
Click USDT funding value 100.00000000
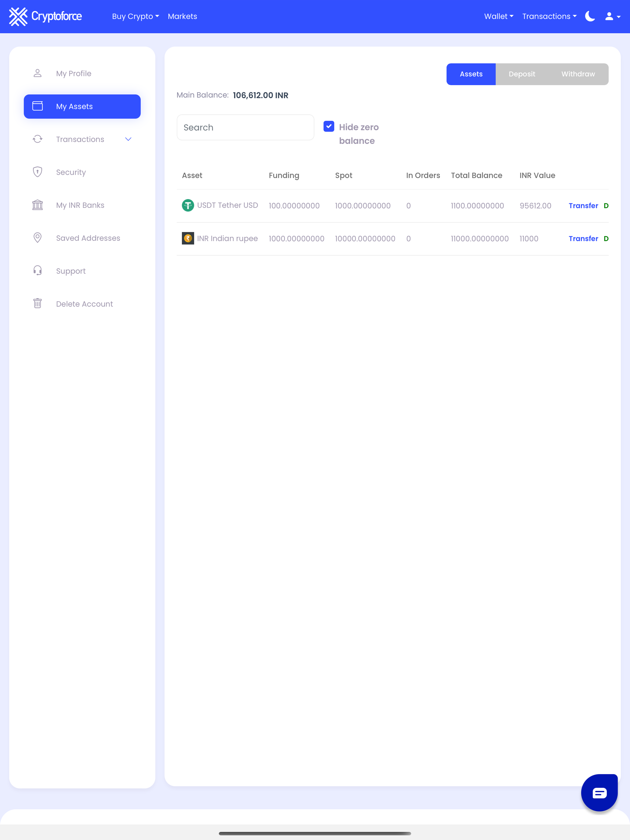click(294, 205)
